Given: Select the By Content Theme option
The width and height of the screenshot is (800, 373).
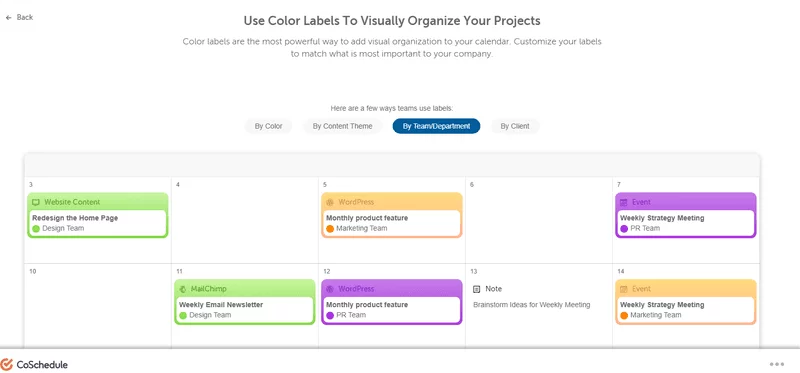Looking at the screenshot, I should pyautogui.click(x=342, y=126).
